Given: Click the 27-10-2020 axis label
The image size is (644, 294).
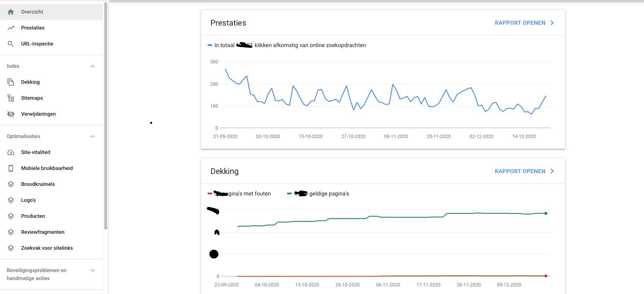Looking at the screenshot, I should [x=354, y=136].
